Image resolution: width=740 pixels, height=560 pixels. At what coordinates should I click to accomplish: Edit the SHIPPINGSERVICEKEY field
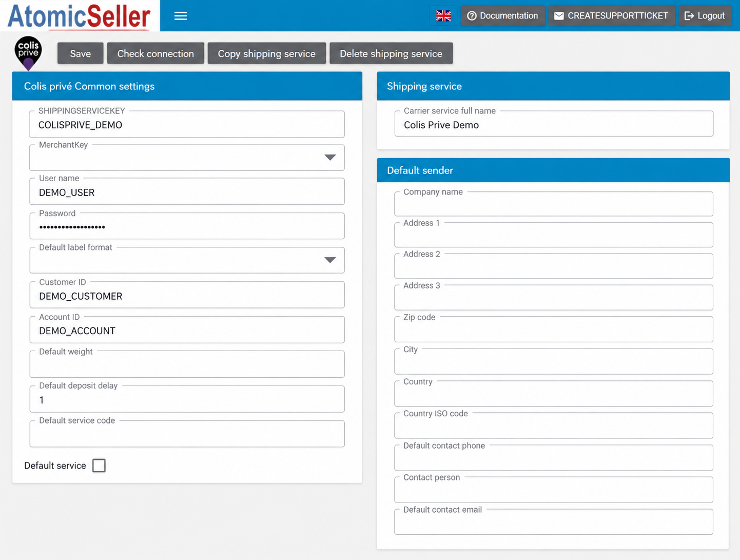(187, 124)
